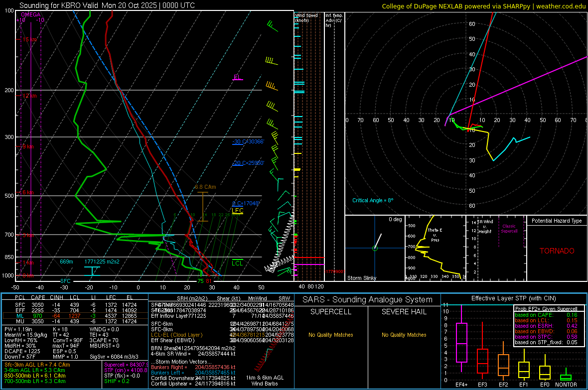Click the -20 C=25950' height label
Image resolution: width=588 pixels, height=390 pixels.
pos(248,163)
